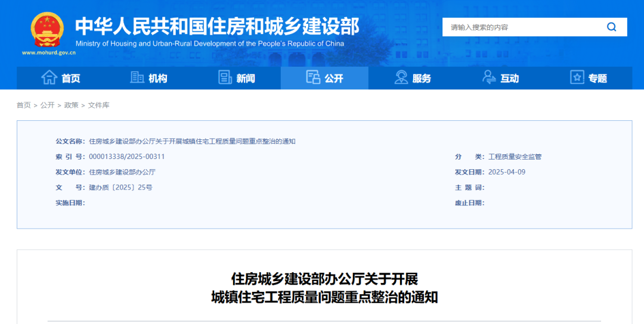Open the 新闻 navigation tab
The width and height of the screenshot is (644, 324).
point(246,79)
